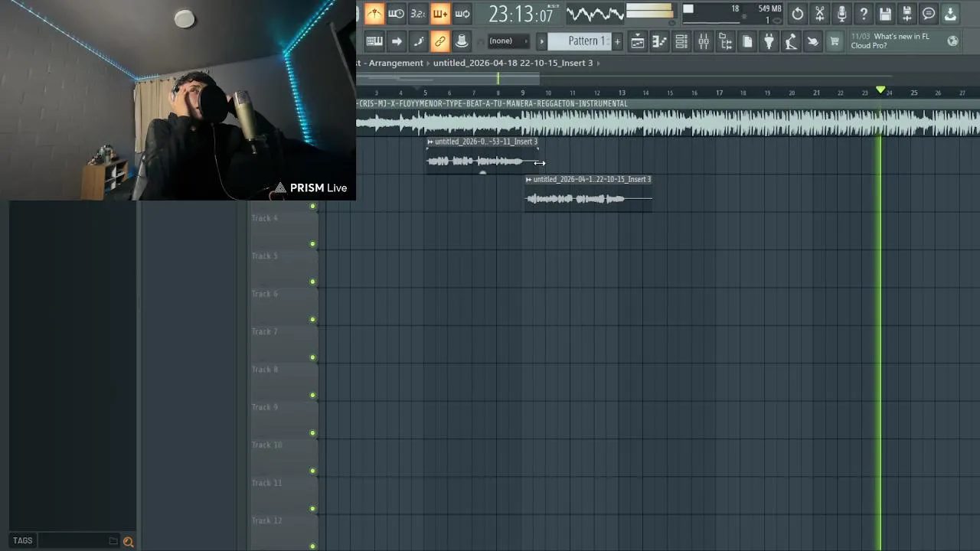Toggle the blend recording overdub button

click(440, 13)
